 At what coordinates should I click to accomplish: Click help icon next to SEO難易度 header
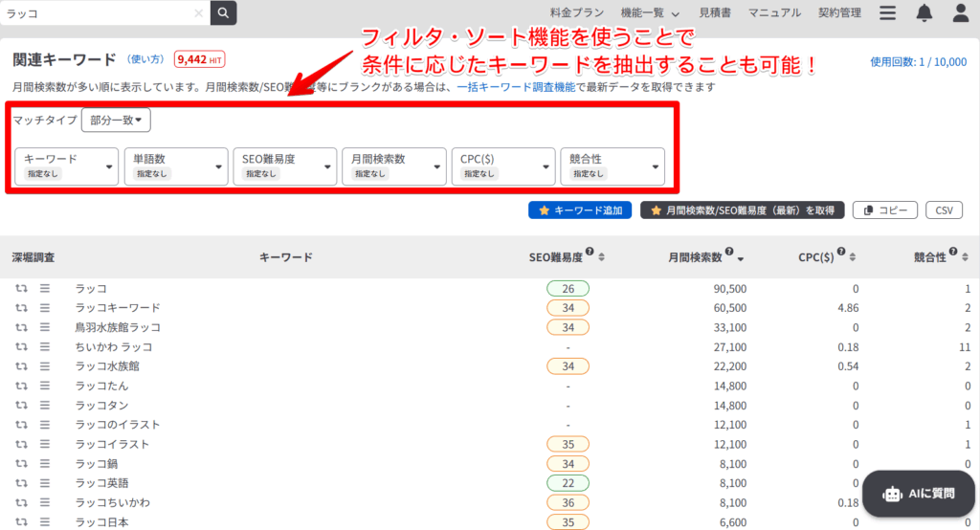click(x=590, y=254)
